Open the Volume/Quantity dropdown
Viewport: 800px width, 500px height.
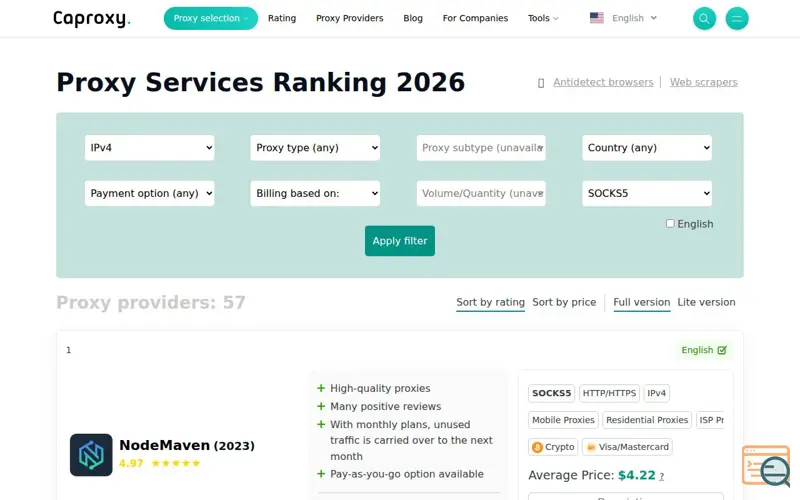coord(481,193)
